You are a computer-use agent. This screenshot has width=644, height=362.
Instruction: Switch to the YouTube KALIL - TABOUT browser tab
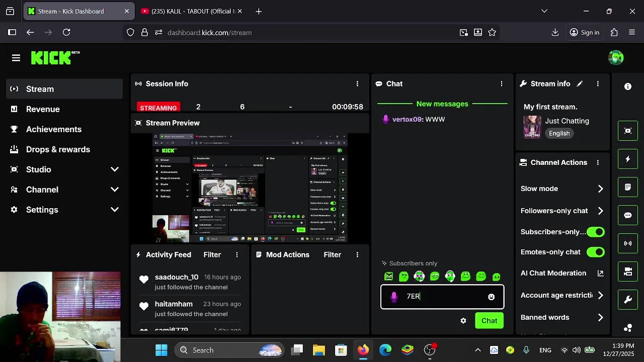[x=191, y=11]
